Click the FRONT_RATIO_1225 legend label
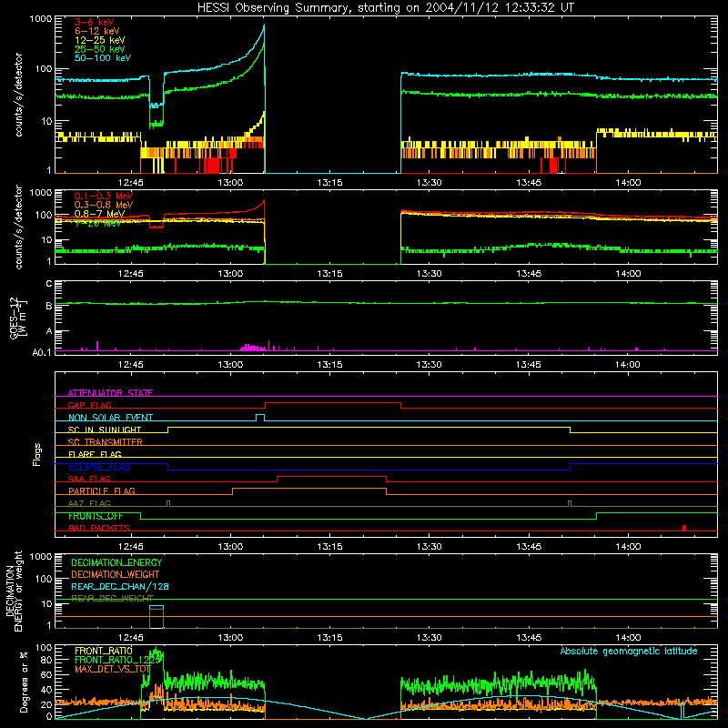The width and height of the screenshot is (728, 728). point(118,660)
